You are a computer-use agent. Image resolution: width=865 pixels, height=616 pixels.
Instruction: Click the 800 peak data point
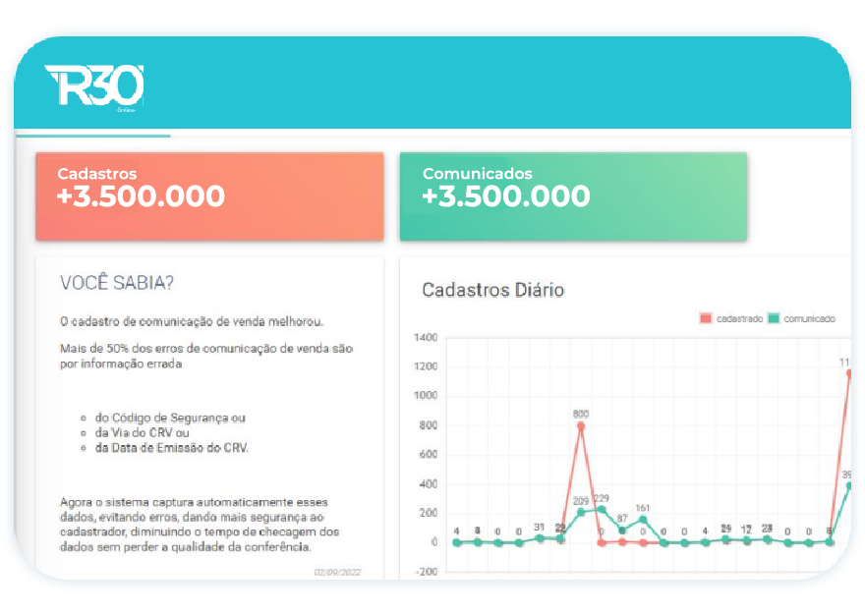click(581, 426)
